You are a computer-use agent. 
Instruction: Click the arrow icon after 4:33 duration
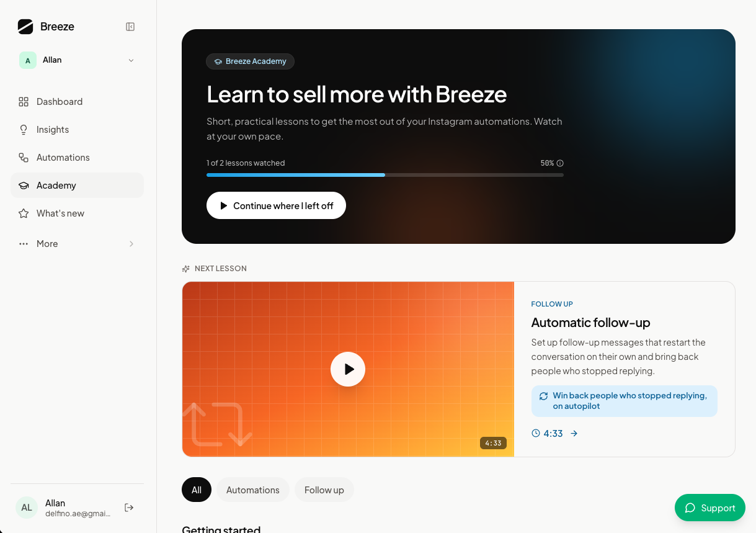574,434
